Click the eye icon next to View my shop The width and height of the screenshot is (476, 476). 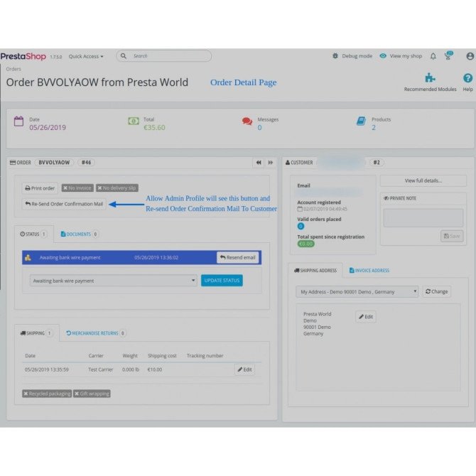coord(383,56)
